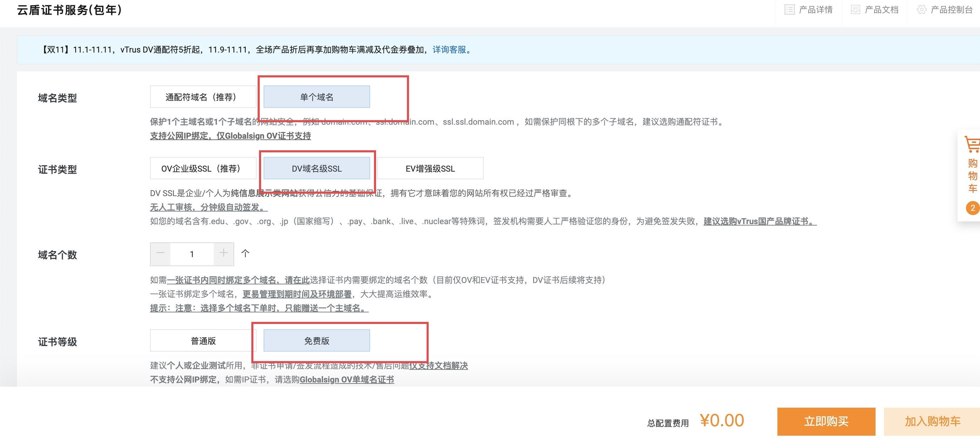Click the domain count number field
980x442 pixels.
(192, 254)
